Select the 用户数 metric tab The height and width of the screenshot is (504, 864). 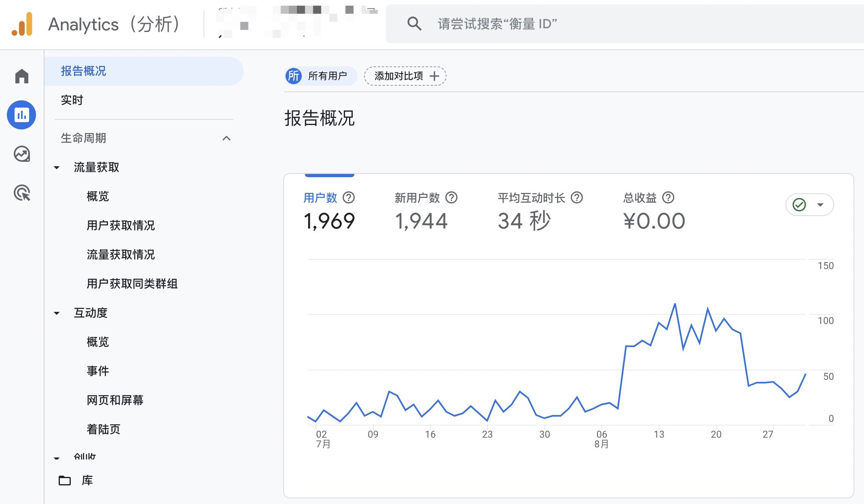[330, 210]
